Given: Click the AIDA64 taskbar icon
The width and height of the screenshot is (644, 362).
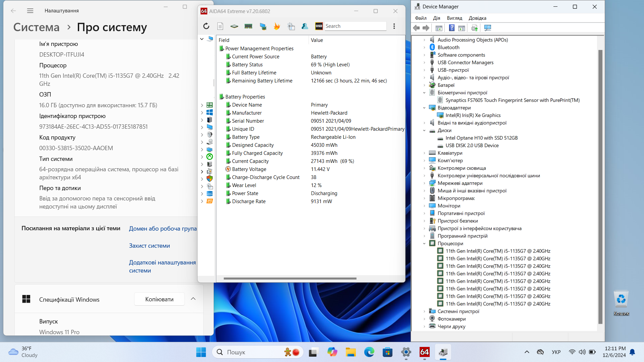Looking at the screenshot, I should tap(425, 352).
